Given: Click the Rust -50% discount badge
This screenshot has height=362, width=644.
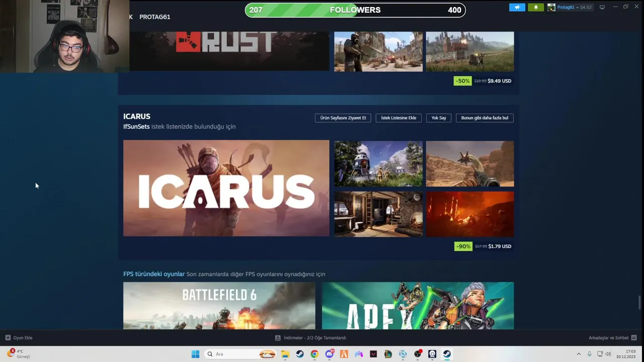Looking at the screenshot, I should [x=462, y=81].
